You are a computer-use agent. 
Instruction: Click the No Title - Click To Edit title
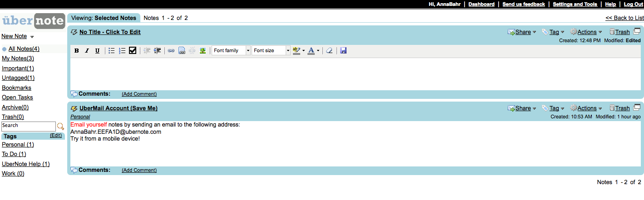(x=110, y=32)
